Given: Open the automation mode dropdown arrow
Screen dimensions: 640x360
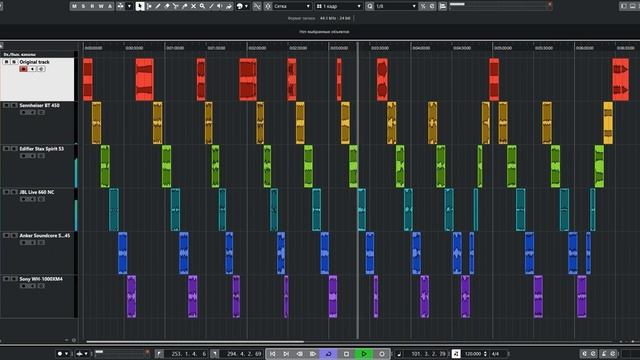Looking at the screenshot, I should click(x=129, y=6).
